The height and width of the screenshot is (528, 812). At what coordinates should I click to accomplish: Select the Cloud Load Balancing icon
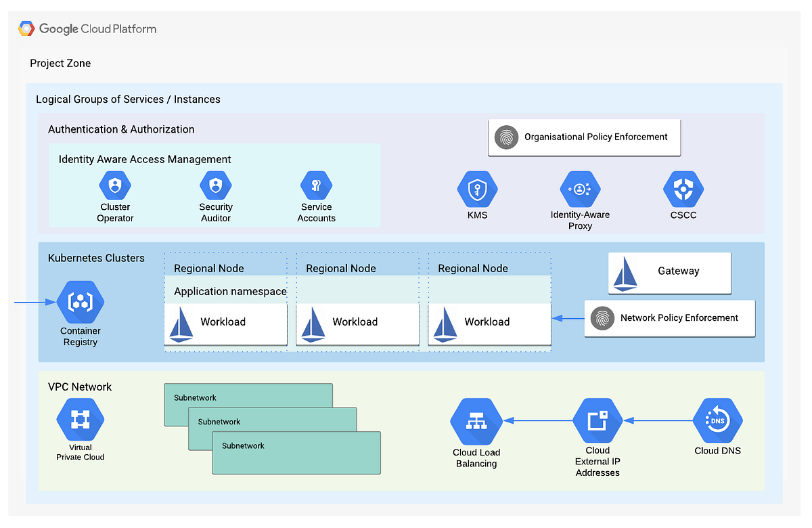476,420
